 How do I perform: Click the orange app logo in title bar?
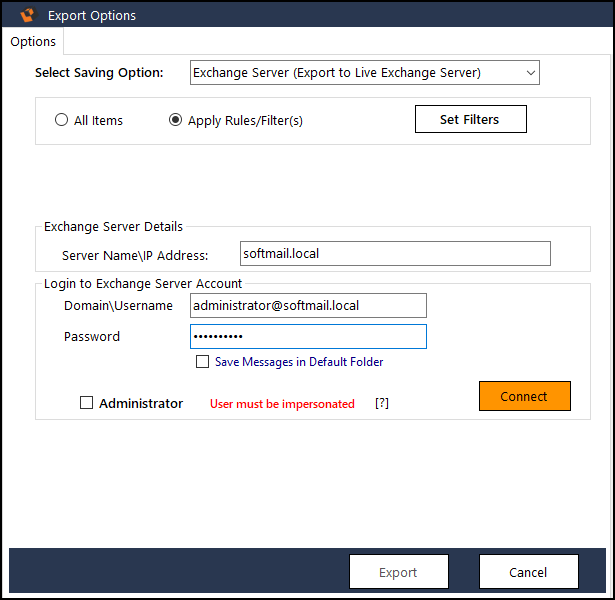(x=28, y=15)
